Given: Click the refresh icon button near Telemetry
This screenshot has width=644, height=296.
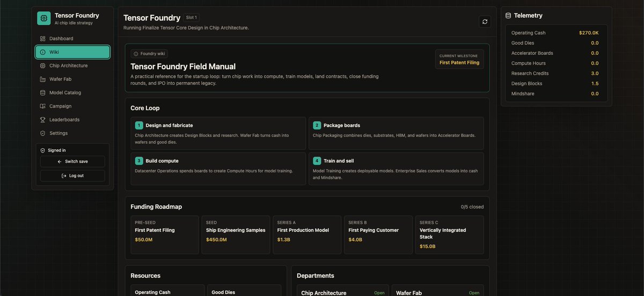Looking at the screenshot, I should [x=485, y=21].
